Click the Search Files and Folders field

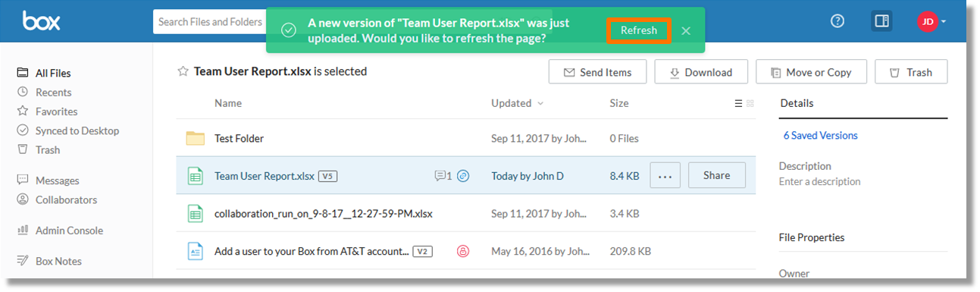209,22
